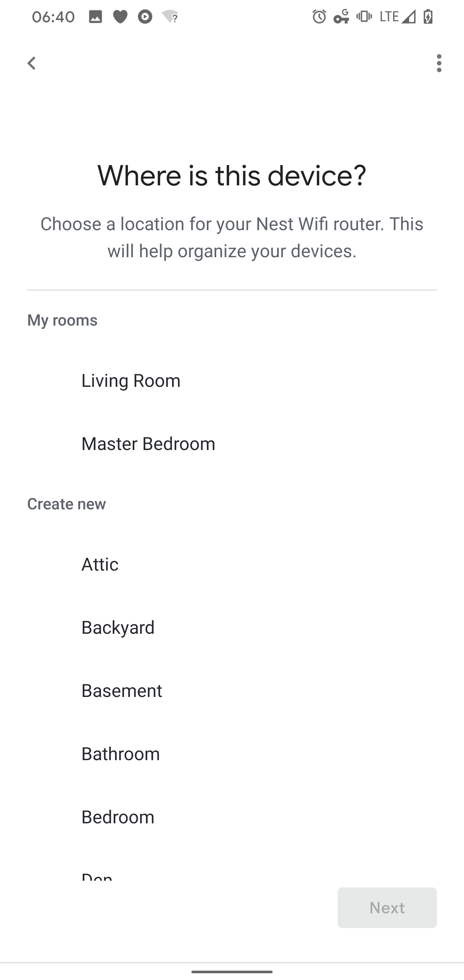The height and width of the screenshot is (980, 464).
Task: Choose Attic from Create new list
Action: point(100,564)
